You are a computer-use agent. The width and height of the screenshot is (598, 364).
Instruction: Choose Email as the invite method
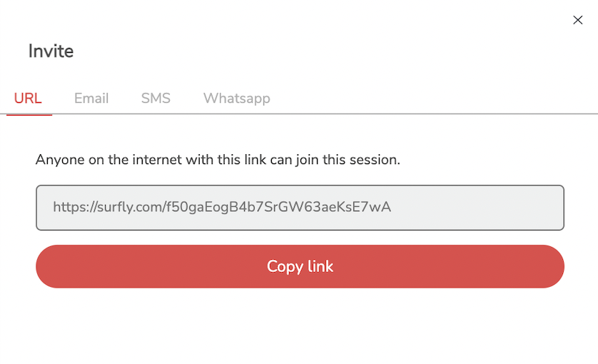tap(91, 98)
